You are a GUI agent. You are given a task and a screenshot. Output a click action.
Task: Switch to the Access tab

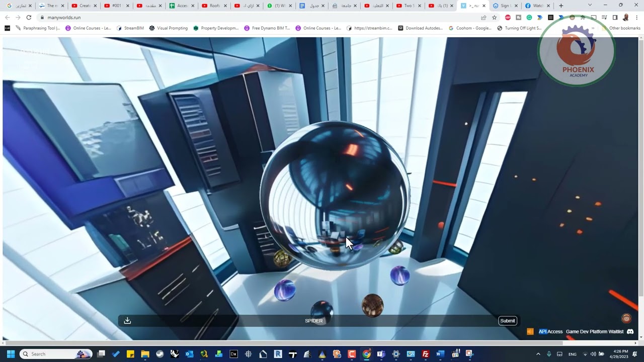point(182,6)
